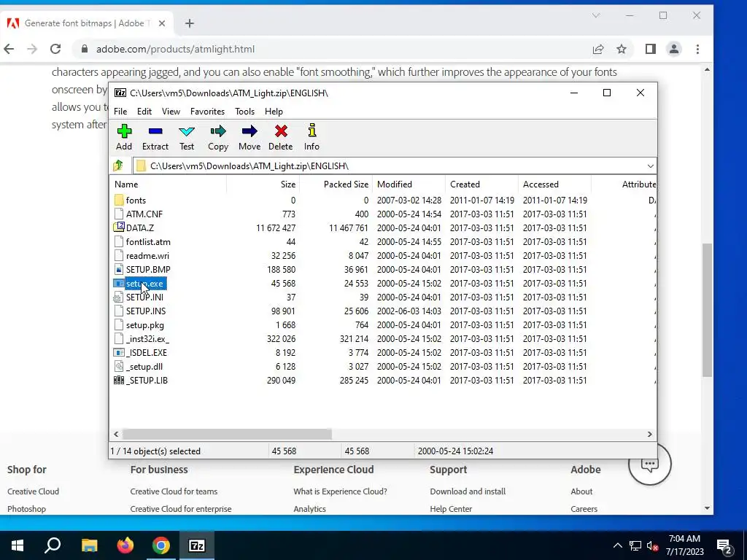Select the readme.wri file name
747x560 pixels.
pos(147,256)
